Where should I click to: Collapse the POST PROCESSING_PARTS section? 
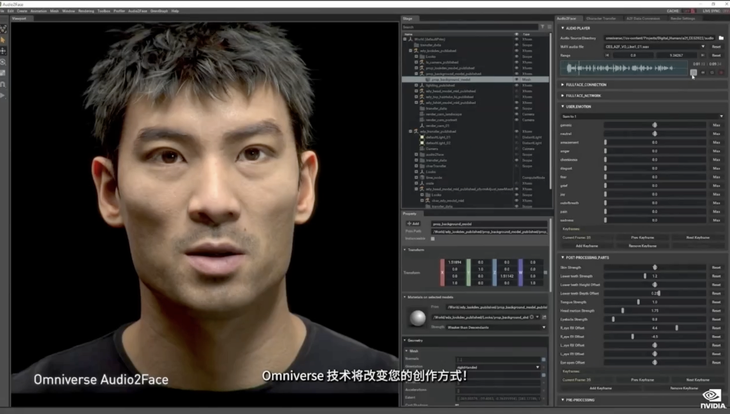click(x=562, y=258)
